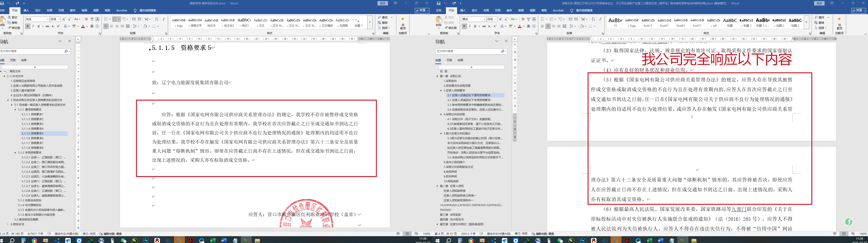Open 插入 tab in the left Word window
The height and width of the screenshot is (243, 868).
pos(26,10)
